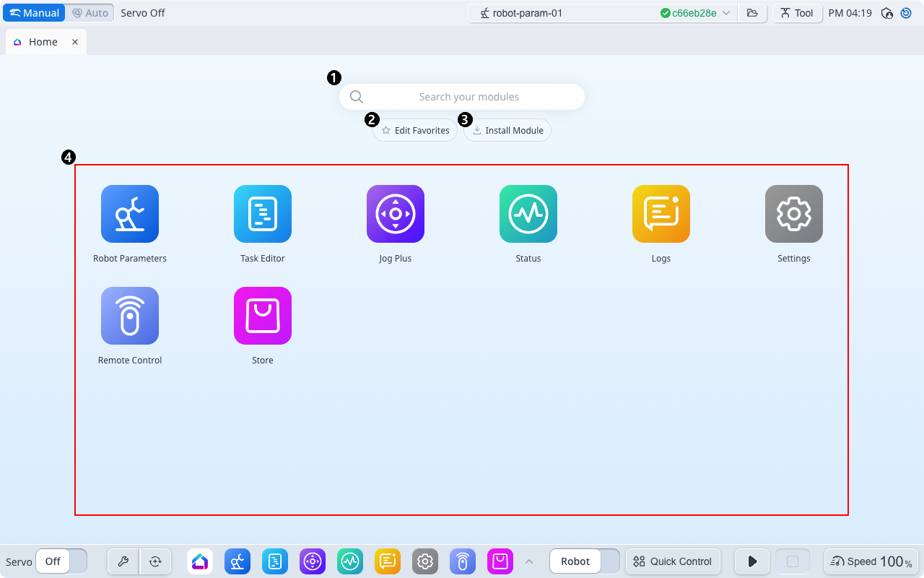The width and height of the screenshot is (924, 578).
Task: Open the Status monitor module
Action: click(528, 214)
